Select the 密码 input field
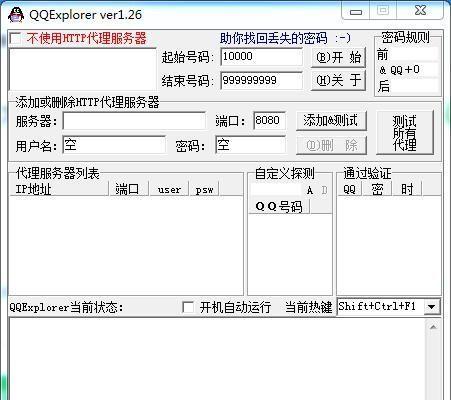This screenshot has width=451, height=400. 250,145
